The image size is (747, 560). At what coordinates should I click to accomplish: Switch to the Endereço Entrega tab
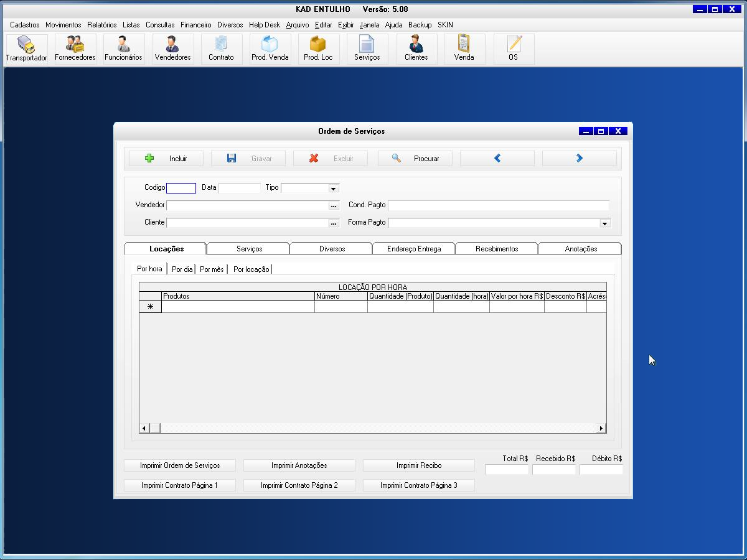[413, 249]
